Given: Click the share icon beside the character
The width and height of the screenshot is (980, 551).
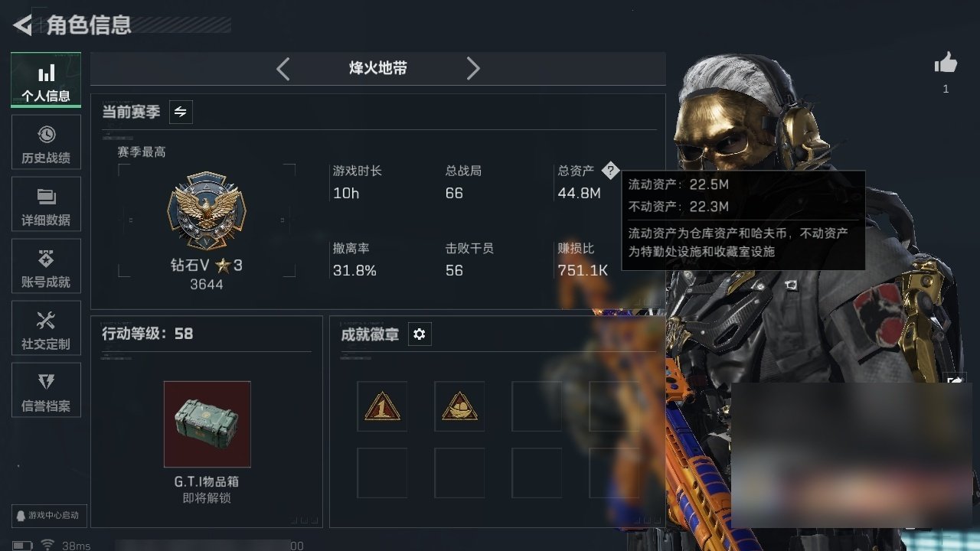Looking at the screenshot, I should point(955,380).
